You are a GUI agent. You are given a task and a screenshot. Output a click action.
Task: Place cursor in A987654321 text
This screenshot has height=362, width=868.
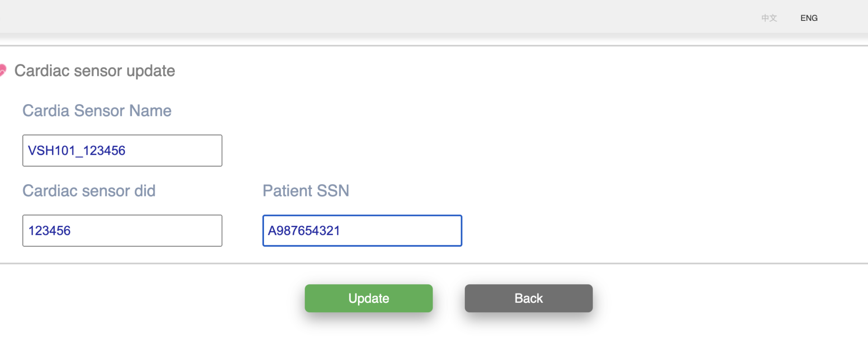coord(304,231)
